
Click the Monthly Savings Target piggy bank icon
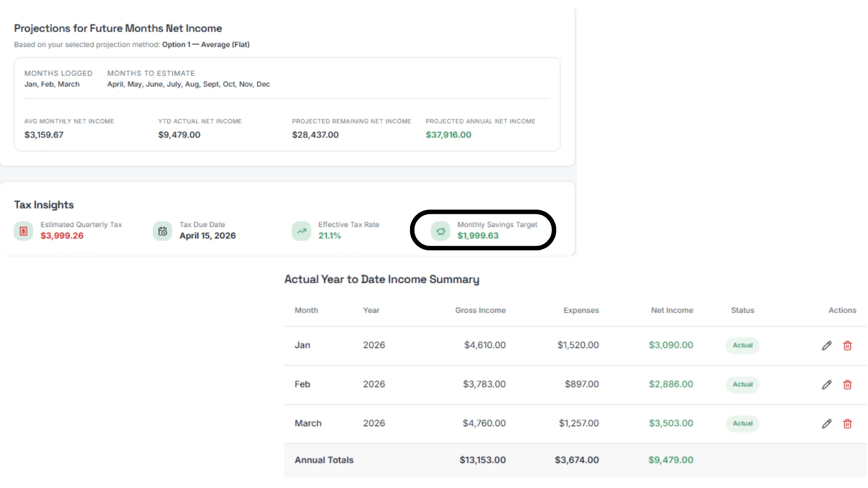[x=441, y=231]
